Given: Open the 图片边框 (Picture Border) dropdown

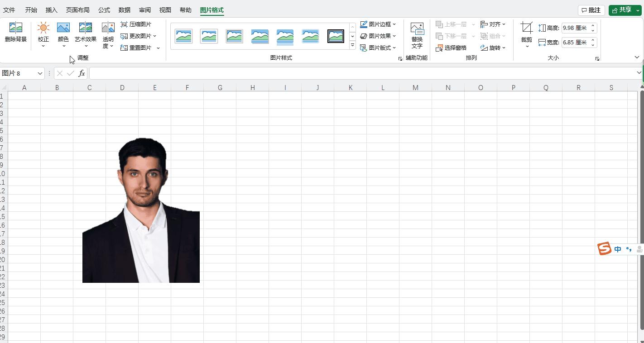Looking at the screenshot, I should pyautogui.click(x=379, y=24).
